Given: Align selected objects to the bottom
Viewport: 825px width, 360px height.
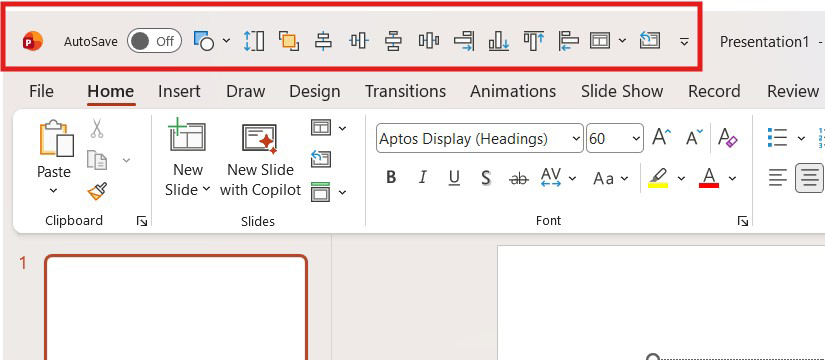Looking at the screenshot, I should (498, 41).
